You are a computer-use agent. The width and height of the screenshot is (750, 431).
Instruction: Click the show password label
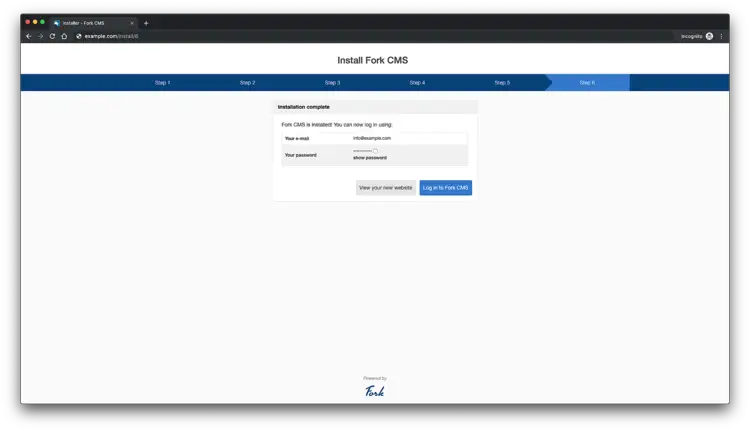coord(370,158)
